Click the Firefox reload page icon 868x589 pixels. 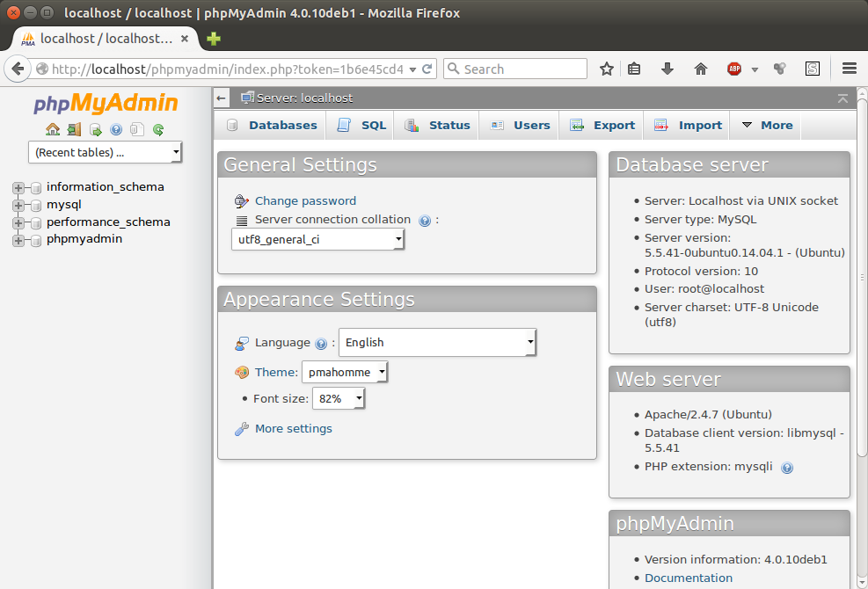pos(427,69)
